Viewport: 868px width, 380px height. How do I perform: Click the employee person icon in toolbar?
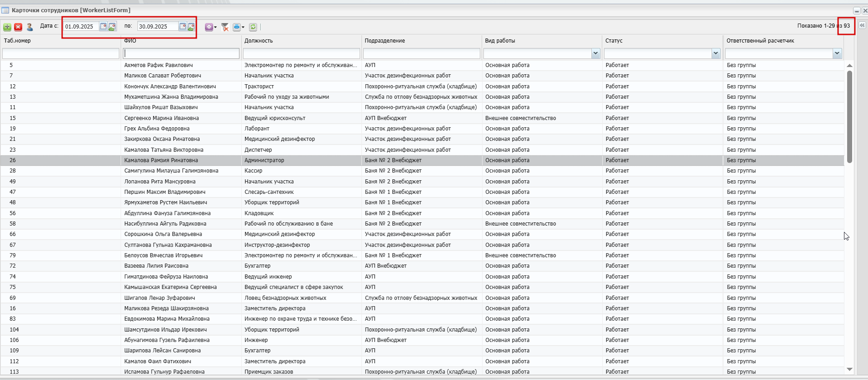tap(30, 27)
